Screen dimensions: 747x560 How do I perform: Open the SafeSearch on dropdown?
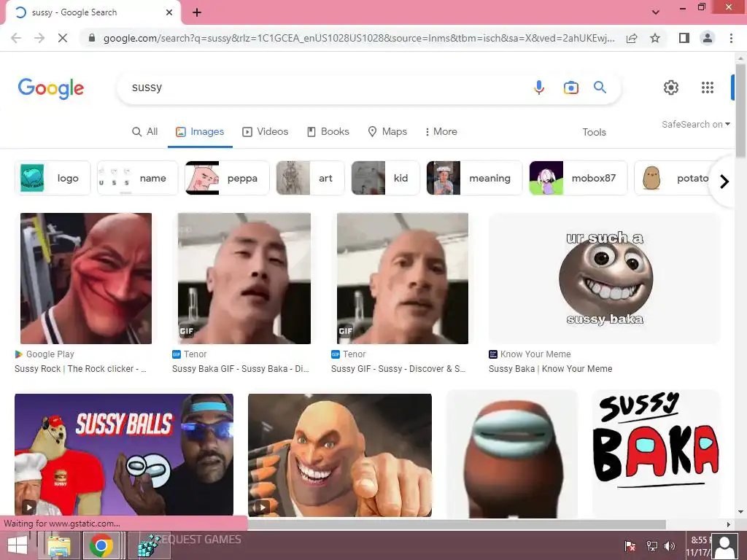[x=696, y=124]
